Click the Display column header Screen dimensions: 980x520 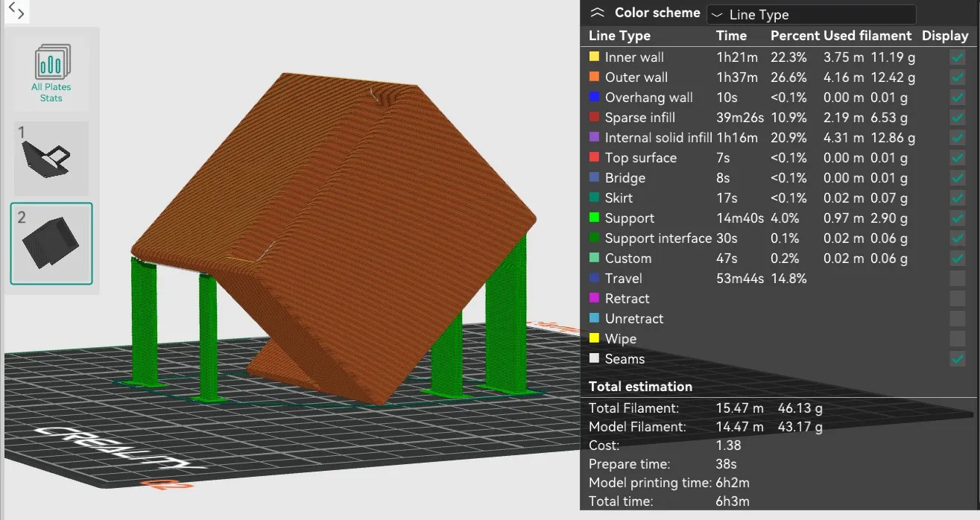945,36
